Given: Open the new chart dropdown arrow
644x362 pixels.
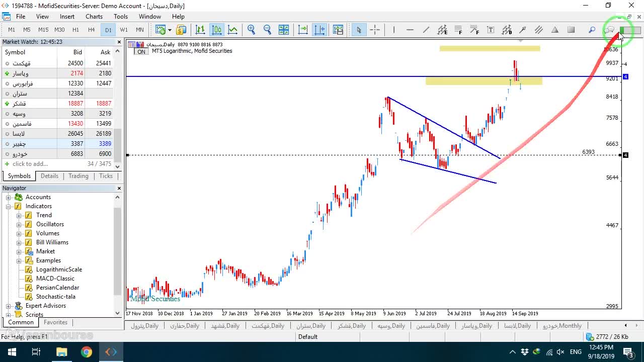Looking at the screenshot, I should pyautogui.click(x=170, y=30).
